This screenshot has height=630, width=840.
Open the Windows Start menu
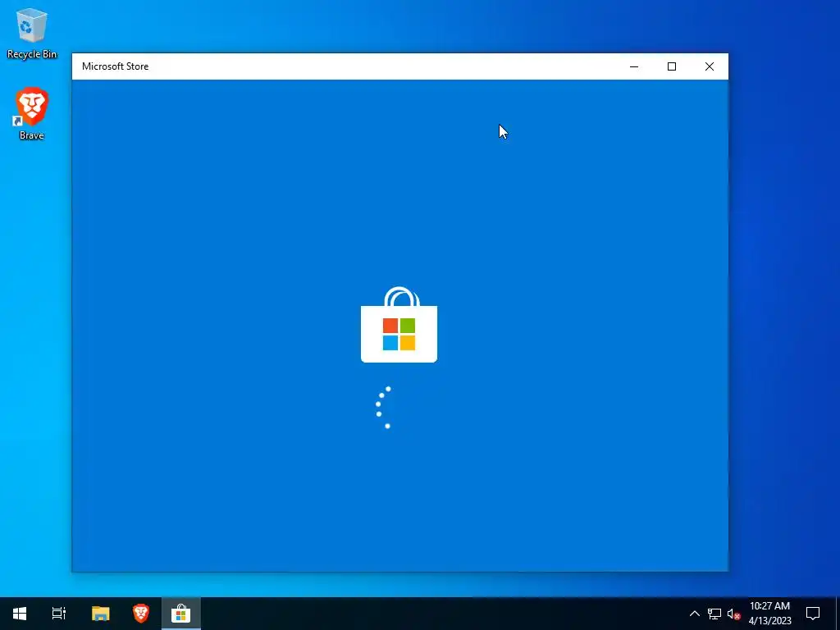(20, 614)
